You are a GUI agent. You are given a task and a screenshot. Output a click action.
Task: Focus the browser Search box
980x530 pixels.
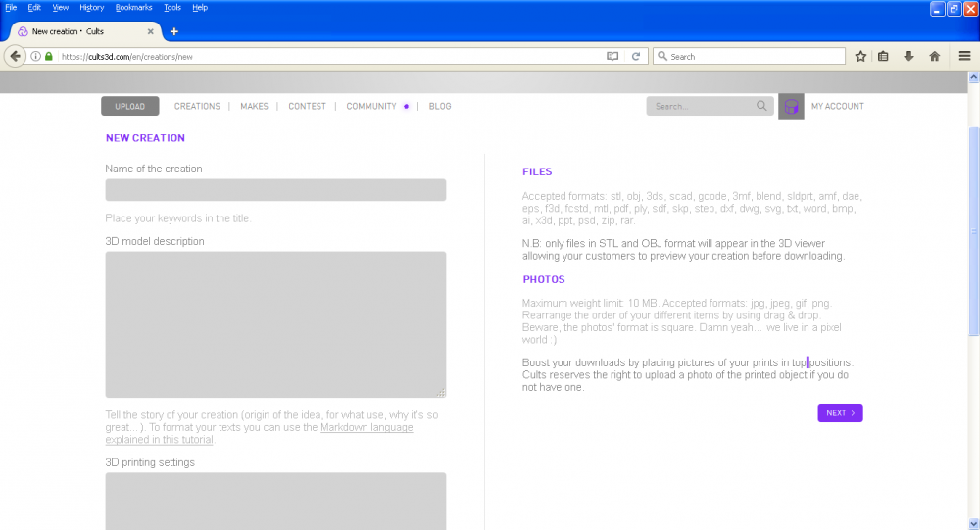(x=749, y=56)
